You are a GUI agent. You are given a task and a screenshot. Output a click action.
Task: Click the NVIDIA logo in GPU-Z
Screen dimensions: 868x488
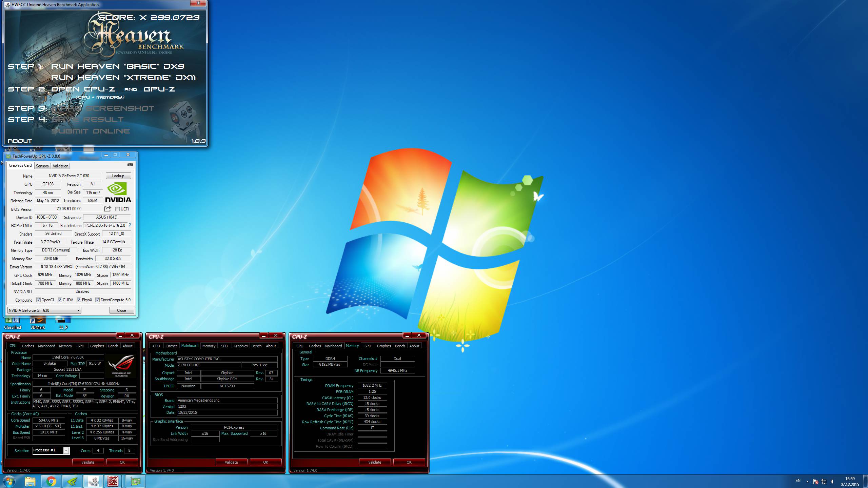point(118,192)
